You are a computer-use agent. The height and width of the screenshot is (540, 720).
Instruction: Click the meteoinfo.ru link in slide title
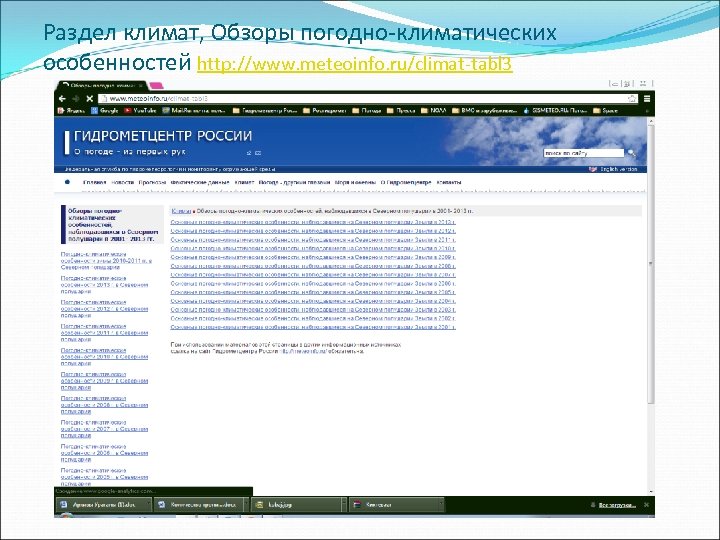pos(354,64)
